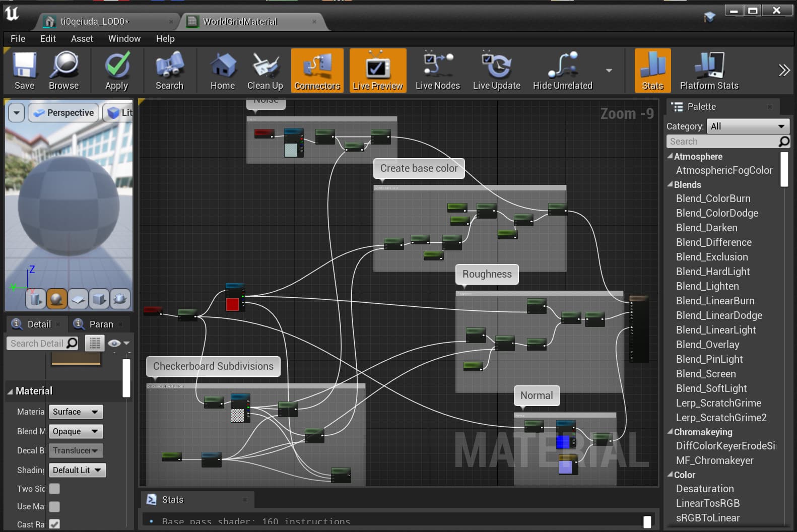Enable Use Material Attributes checkbox
Viewport: 797px width, 532px height.
click(54, 506)
